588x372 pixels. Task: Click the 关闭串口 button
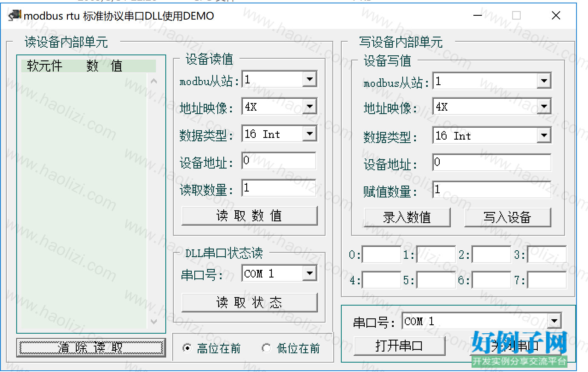(x=516, y=346)
